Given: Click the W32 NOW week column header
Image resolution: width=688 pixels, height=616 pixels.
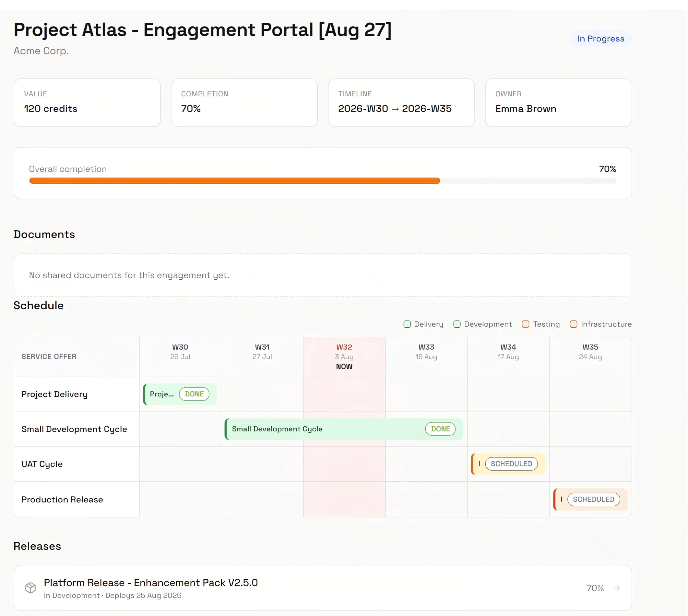Looking at the screenshot, I should coord(344,357).
